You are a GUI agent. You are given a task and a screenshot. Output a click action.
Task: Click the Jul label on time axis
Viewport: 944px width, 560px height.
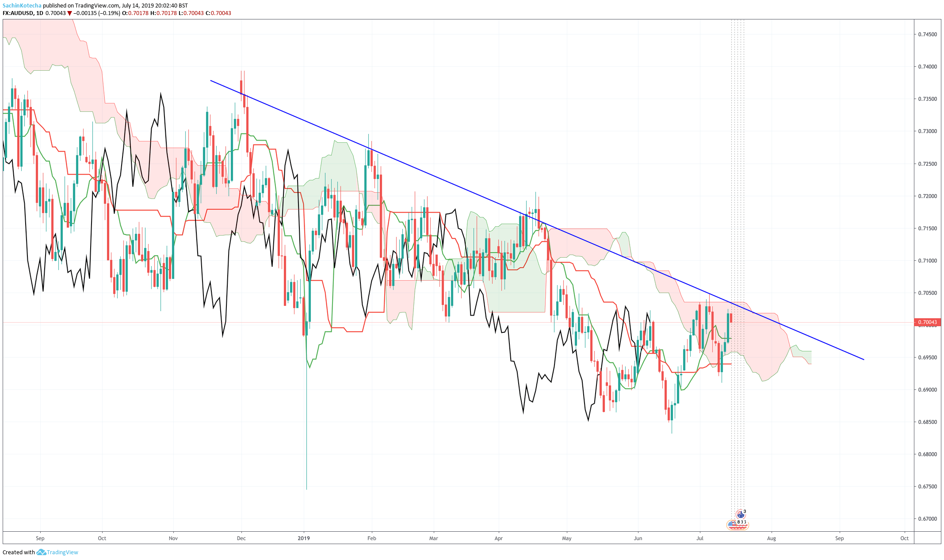tap(700, 538)
